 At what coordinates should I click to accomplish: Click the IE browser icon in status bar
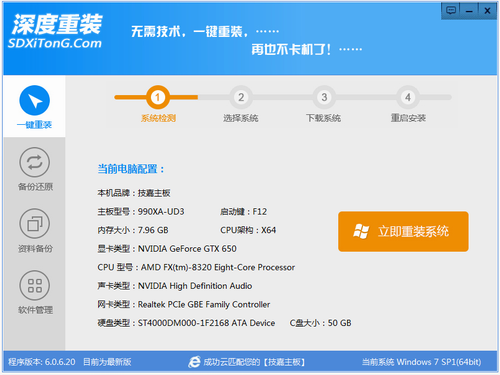coord(194,362)
